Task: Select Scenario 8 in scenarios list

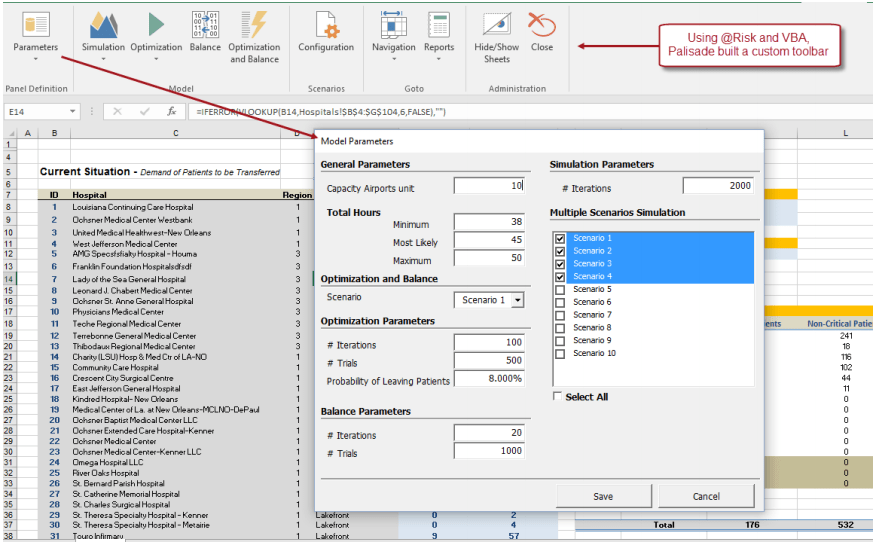Action: point(592,328)
